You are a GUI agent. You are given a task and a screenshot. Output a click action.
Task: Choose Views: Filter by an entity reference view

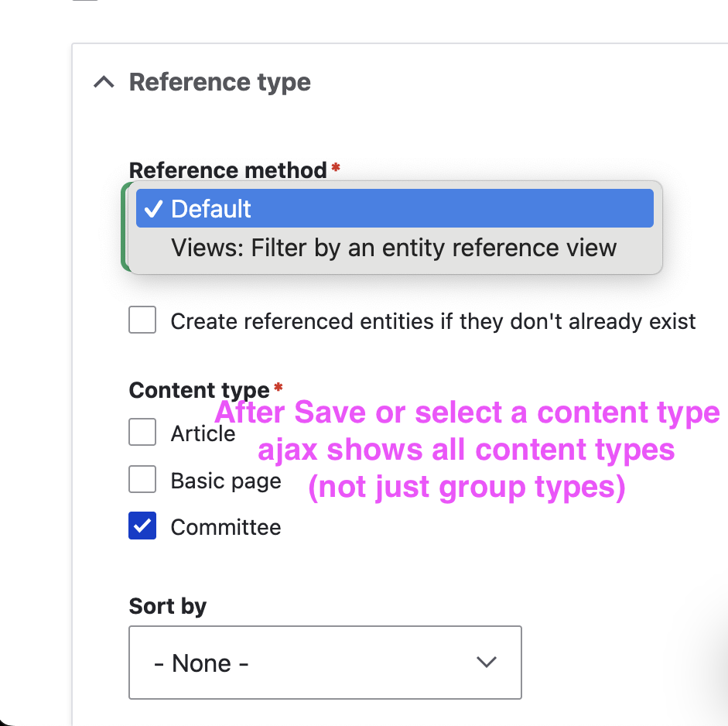[x=394, y=248]
